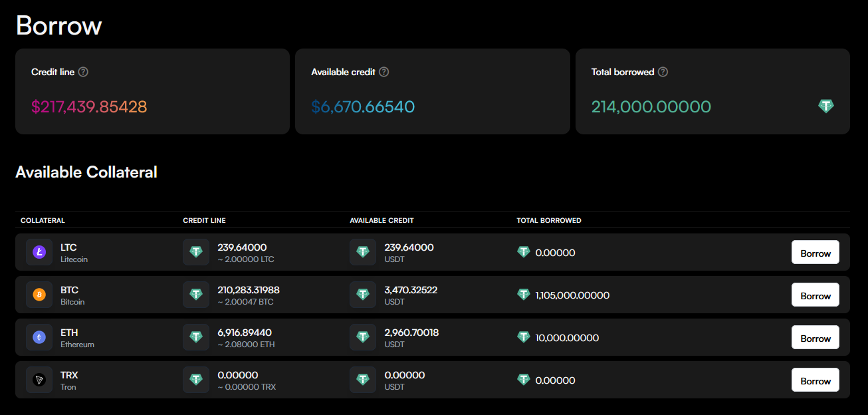Screen dimensions: 868x415
Task: Click the Available credit help icon
Action: [x=383, y=72]
